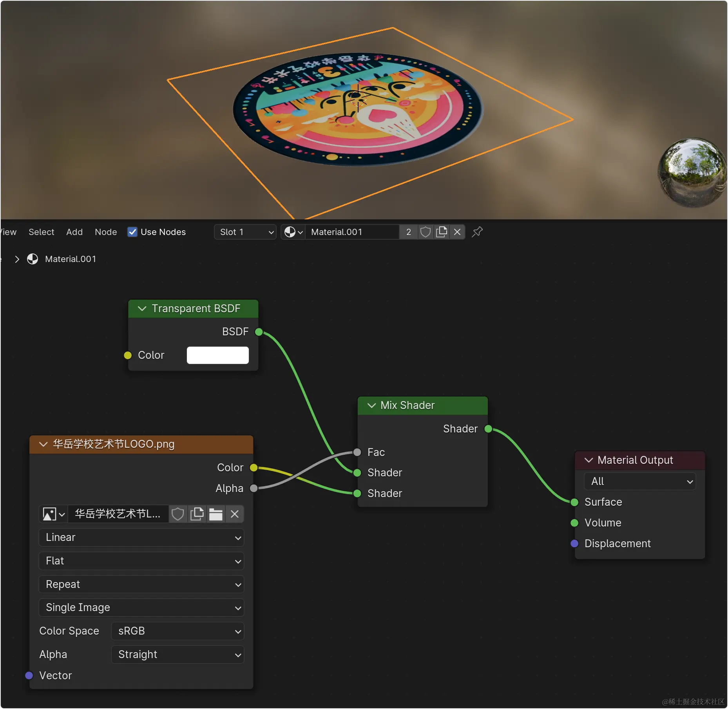Click the Material.001 breadcrumb label
The width and height of the screenshot is (728, 709).
click(71, 259)
